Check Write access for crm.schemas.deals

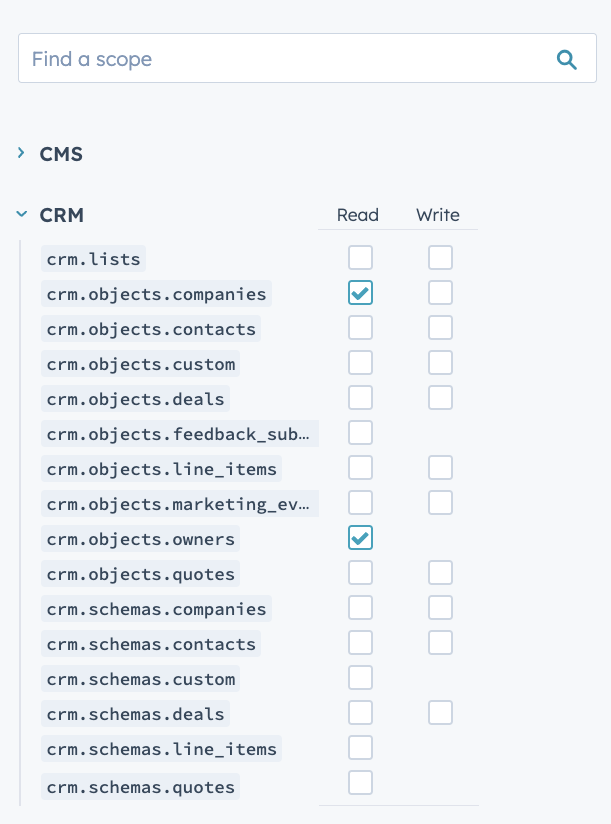tap(440, 712)
